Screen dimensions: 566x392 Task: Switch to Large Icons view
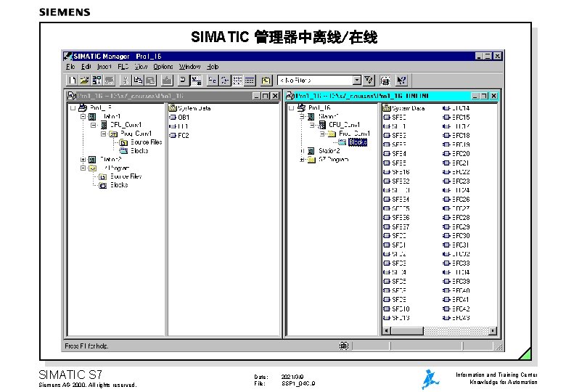tap(212, 80)
